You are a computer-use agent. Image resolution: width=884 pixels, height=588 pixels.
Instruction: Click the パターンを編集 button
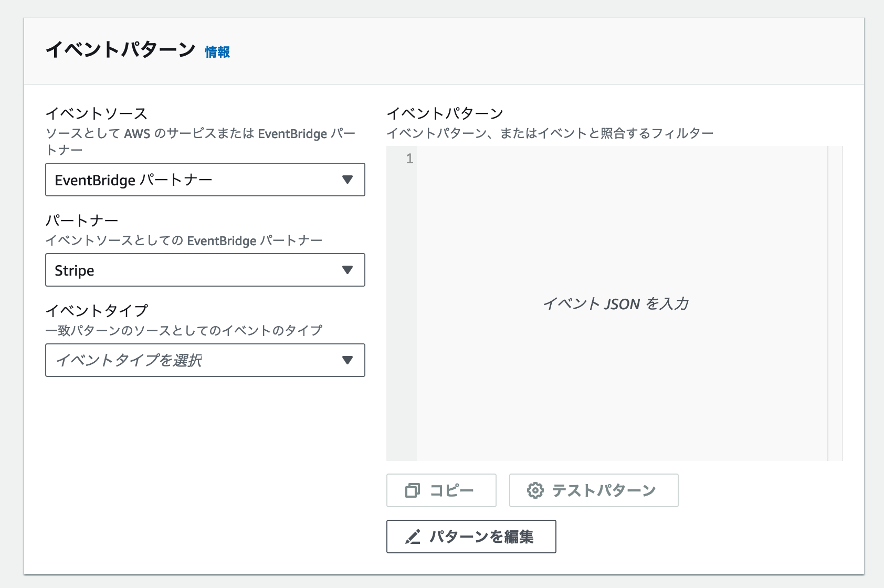coord(471,537)
